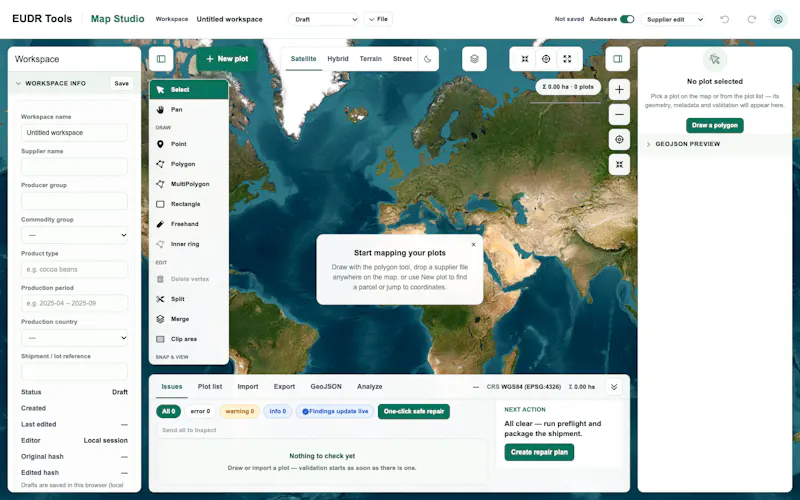Select the Select tool
The image size is (800, 500).
click(x=188, y=89)
